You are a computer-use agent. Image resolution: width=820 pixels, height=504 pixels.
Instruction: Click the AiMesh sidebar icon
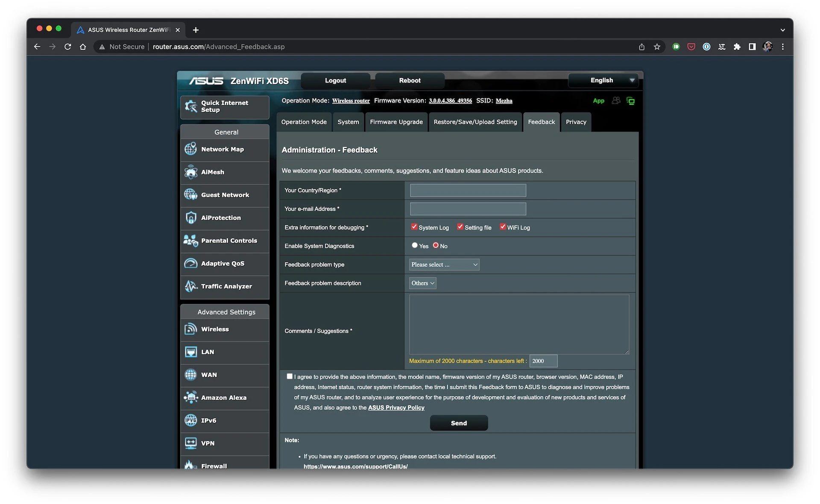190,172
